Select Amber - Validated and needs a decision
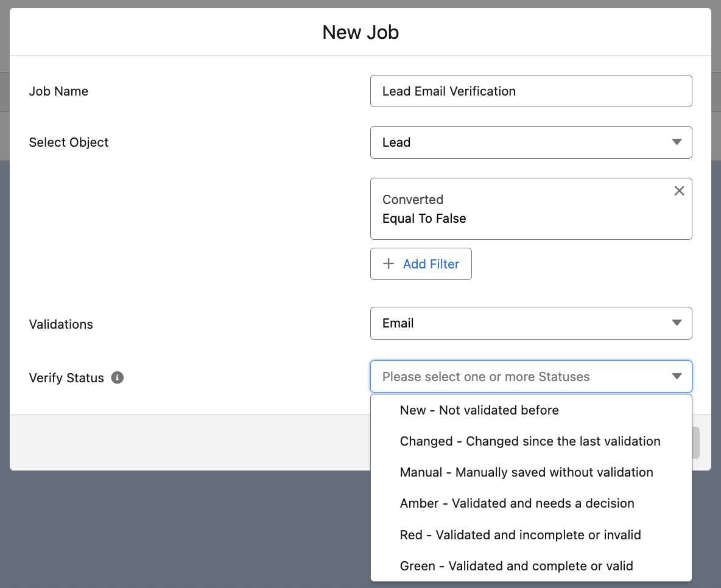Image resolution: width=721 pixels, height=588 pixels. [x=517, y=503]
